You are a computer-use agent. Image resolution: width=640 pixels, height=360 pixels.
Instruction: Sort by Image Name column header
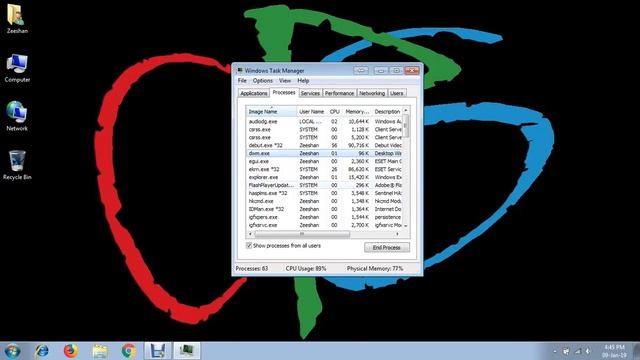pyautogui.click(x=271, y=111)
